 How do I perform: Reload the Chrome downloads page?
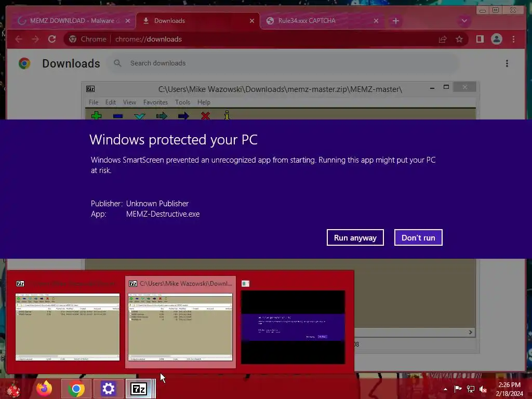point(52,39)
